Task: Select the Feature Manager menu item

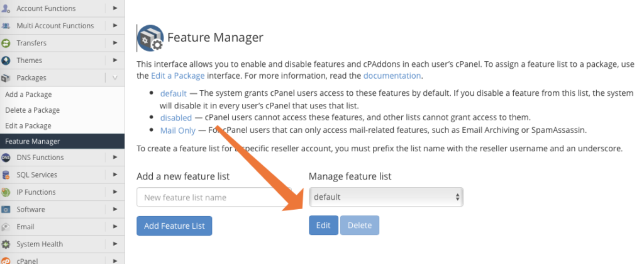Action: (x=33, y=141)
